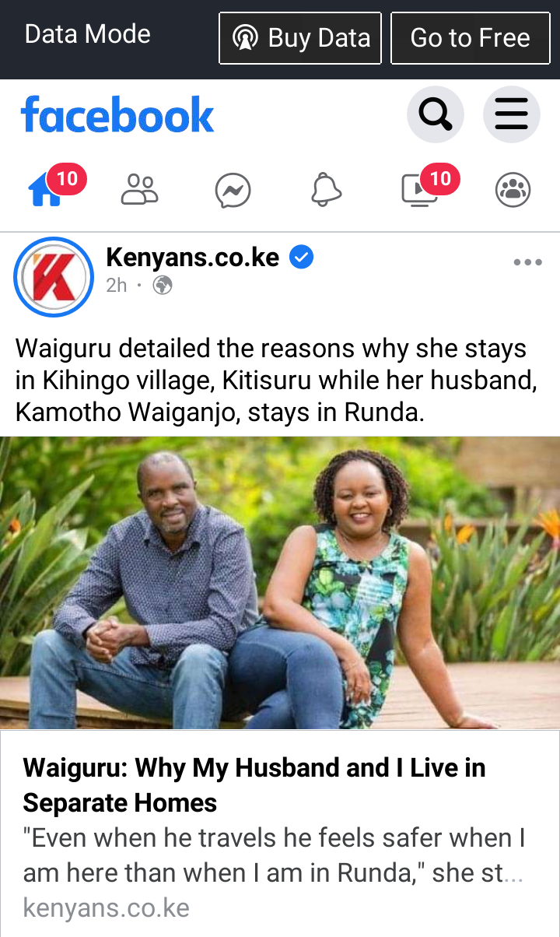Open the Groups icon
560x937 pixels.
[513, 190]
